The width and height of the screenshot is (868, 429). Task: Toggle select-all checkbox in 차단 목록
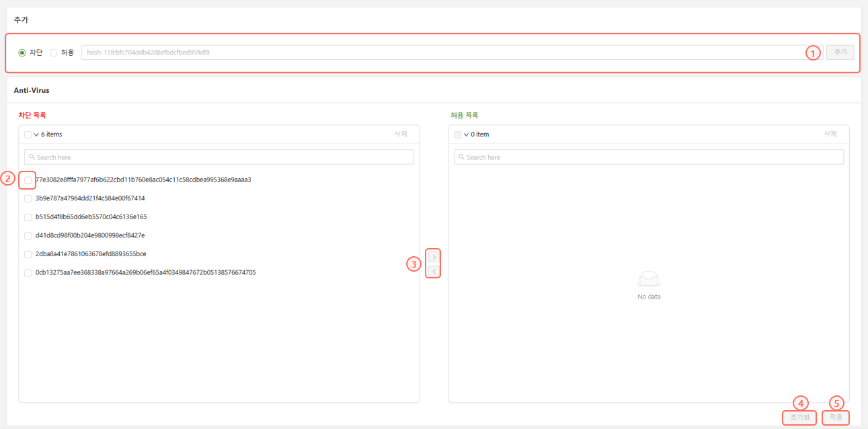[28, 134]
